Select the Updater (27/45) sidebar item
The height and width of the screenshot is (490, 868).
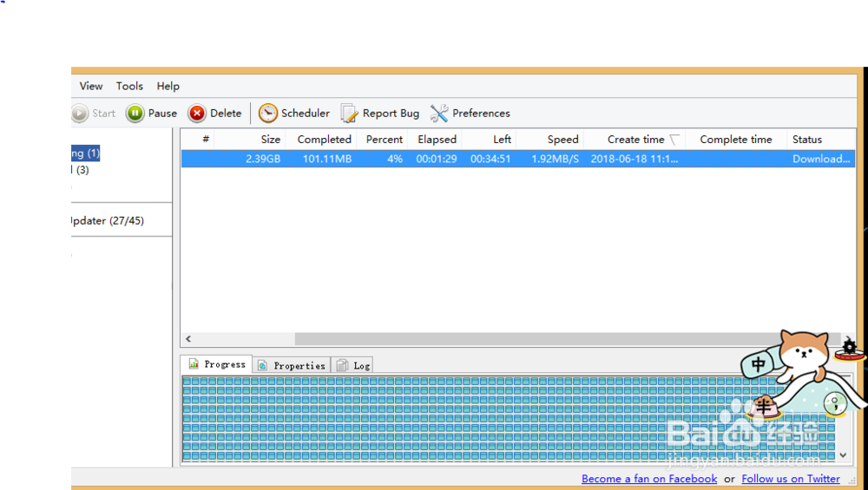108,220
